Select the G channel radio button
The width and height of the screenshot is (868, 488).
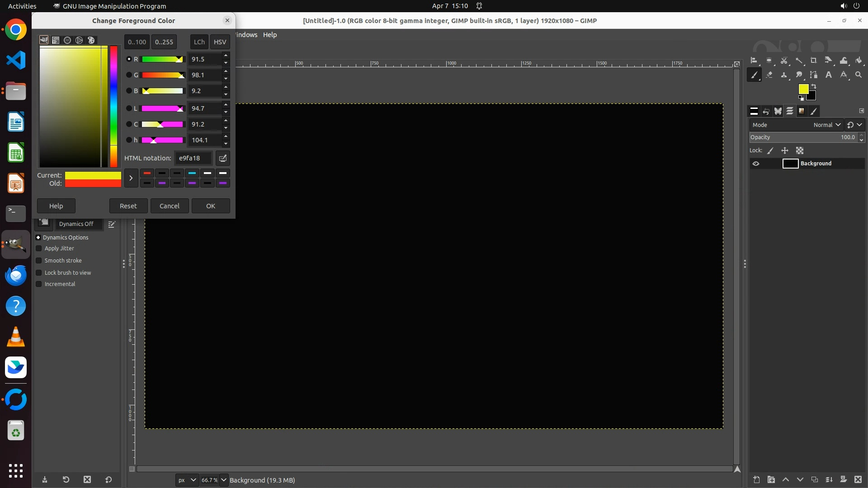pyautogui.click(x=129, y=75)
